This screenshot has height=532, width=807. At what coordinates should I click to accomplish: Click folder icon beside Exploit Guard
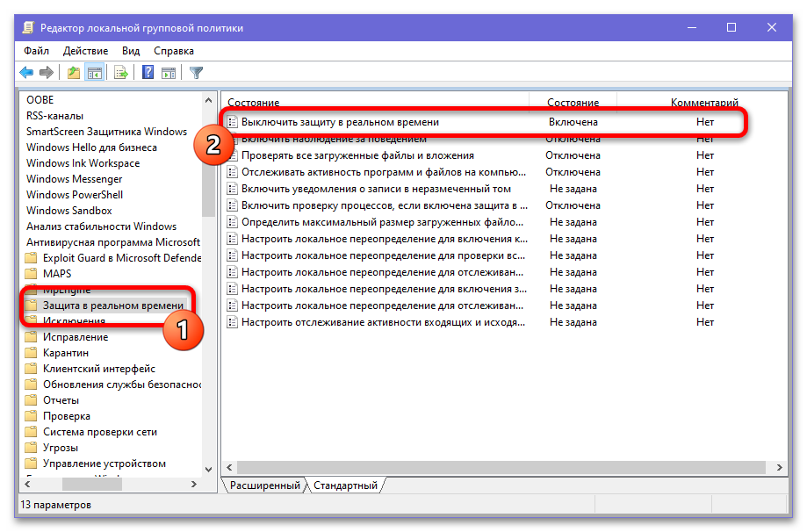tap(32, 257)
